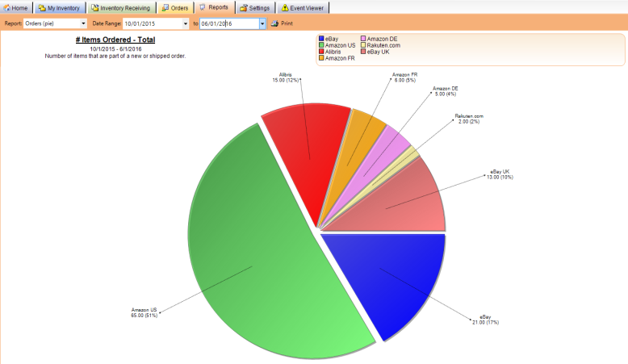Click the printer icon beside Print
628x364 pixels.
274,23
